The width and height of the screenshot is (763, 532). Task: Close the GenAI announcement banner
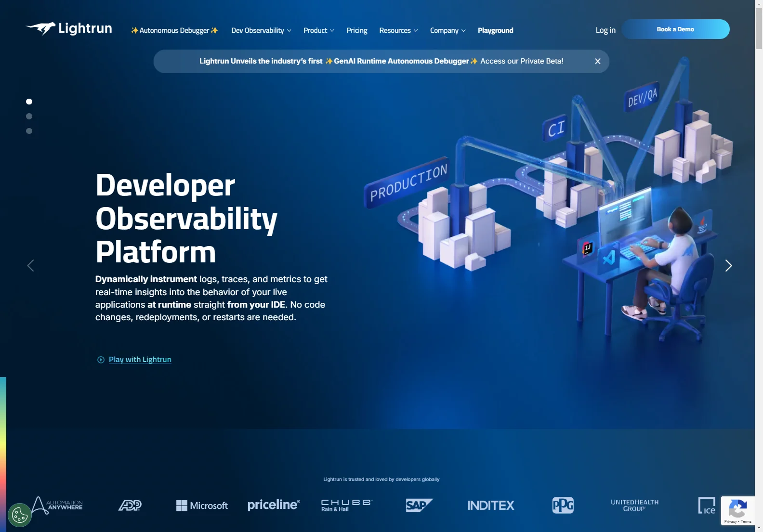coord(597,61)
